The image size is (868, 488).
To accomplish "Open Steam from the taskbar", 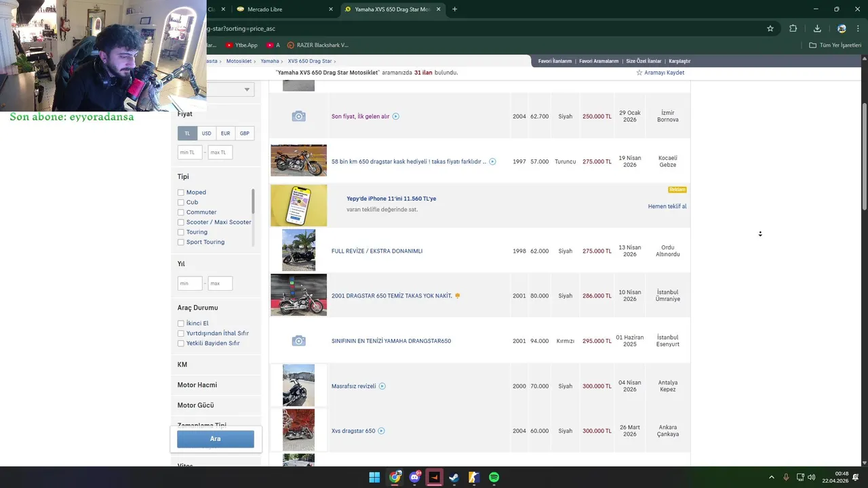I will [x=454, y=477].
